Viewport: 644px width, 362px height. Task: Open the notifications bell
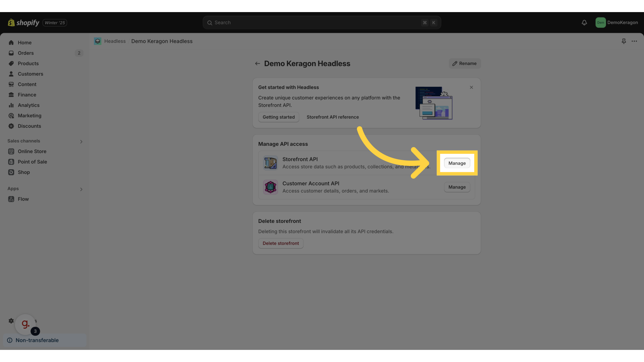coord(584,22)
